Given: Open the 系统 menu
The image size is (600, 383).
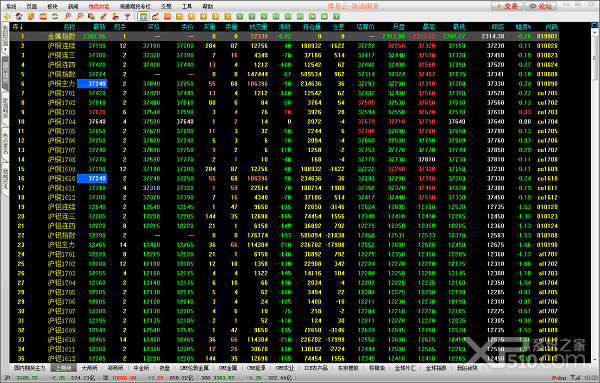Looking at the screenshot, I should click(11, 7).
